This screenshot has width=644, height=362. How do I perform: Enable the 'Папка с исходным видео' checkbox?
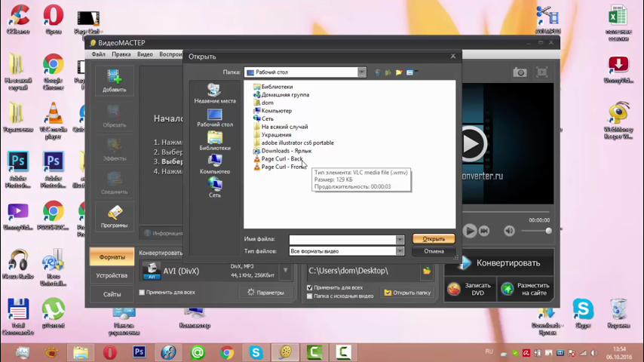click(x=310, y=296)
